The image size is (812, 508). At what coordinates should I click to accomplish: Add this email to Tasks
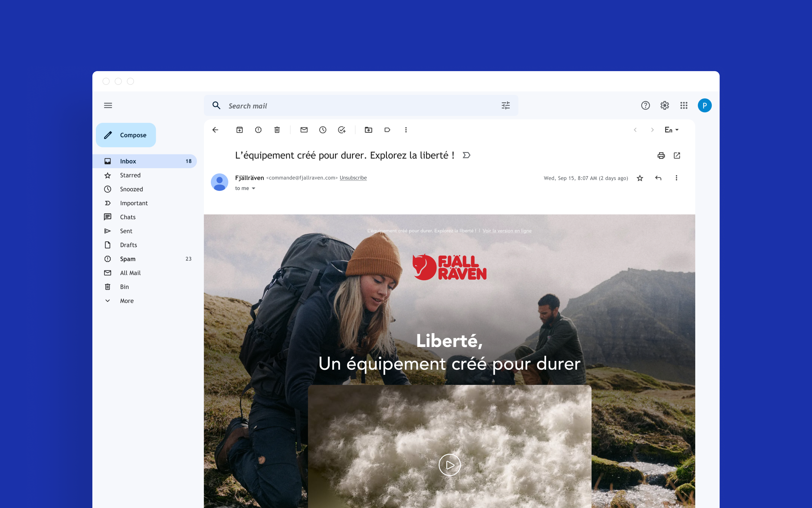(x=342, y=130)
